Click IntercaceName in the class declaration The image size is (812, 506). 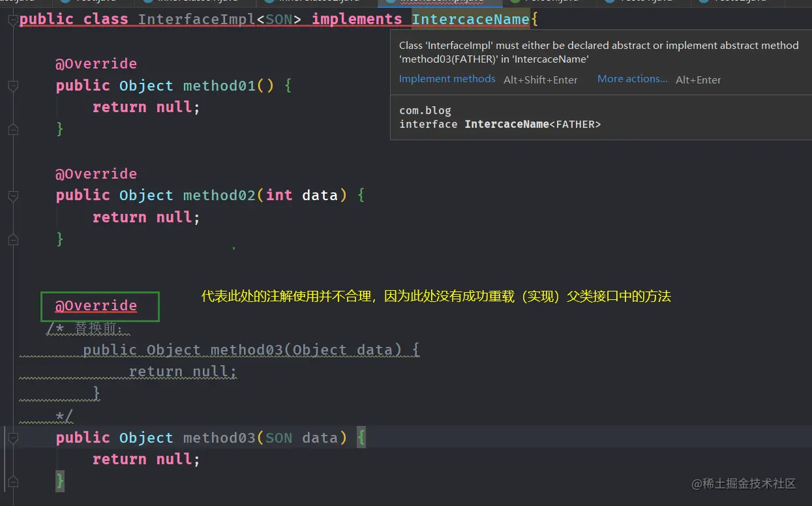tap(470, 19)
